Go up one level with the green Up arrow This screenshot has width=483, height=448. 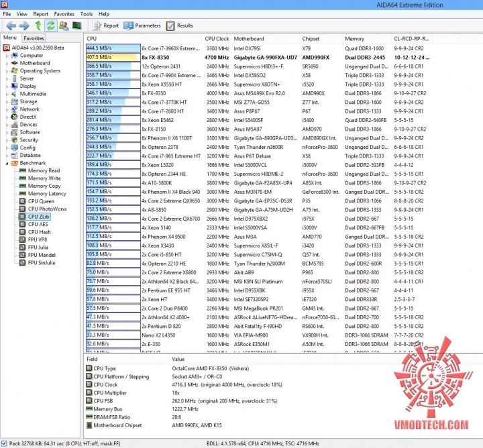coord(38,25)
